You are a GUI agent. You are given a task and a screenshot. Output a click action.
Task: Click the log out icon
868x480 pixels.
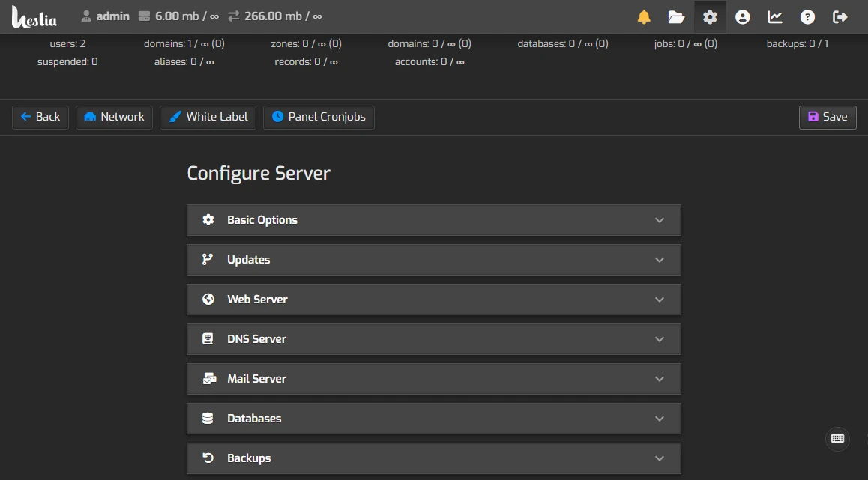[x=840, y=17]
